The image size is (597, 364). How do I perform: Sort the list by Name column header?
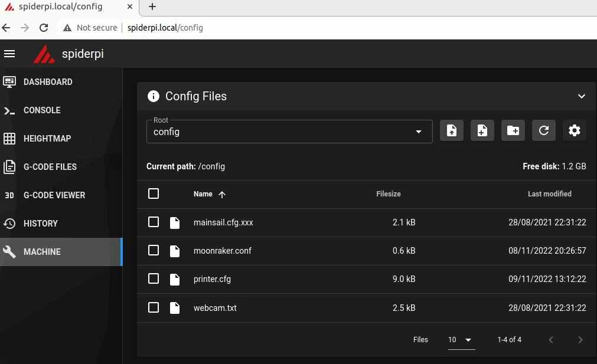(203, 194)
